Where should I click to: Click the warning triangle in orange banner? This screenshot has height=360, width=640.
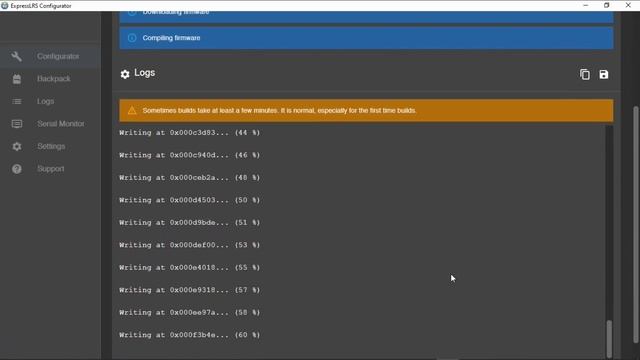tap(132, 110)
